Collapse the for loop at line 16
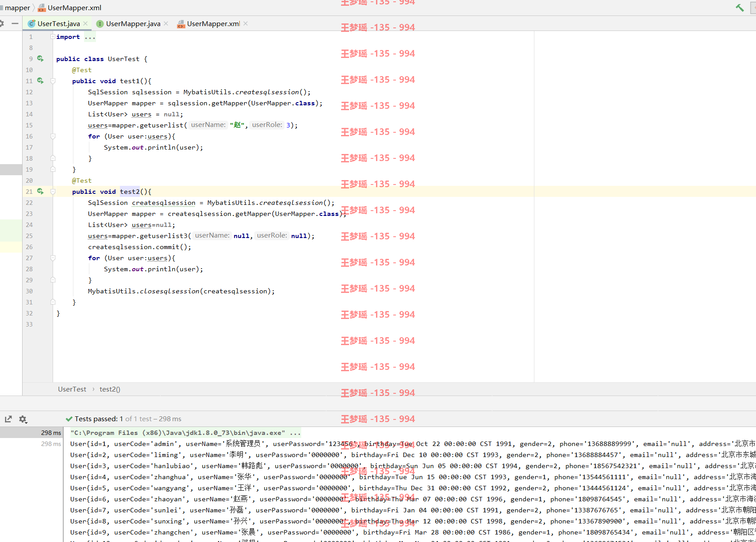 pos(53,136)
